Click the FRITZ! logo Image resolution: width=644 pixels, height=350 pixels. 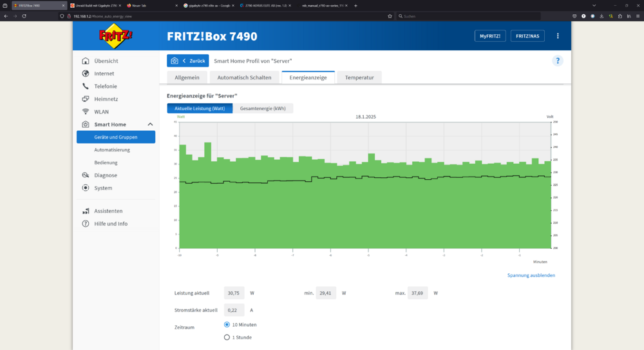click(x=116, y=36)
